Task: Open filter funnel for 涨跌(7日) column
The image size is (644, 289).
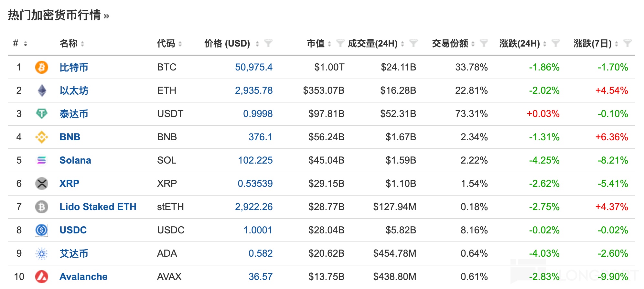Action: coord(627,43)
